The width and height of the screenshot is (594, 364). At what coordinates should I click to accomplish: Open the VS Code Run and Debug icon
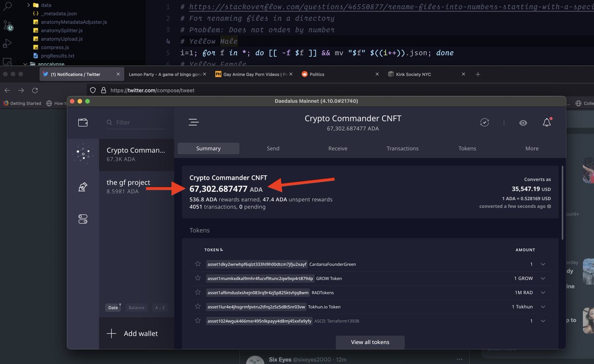click(7, 44)
